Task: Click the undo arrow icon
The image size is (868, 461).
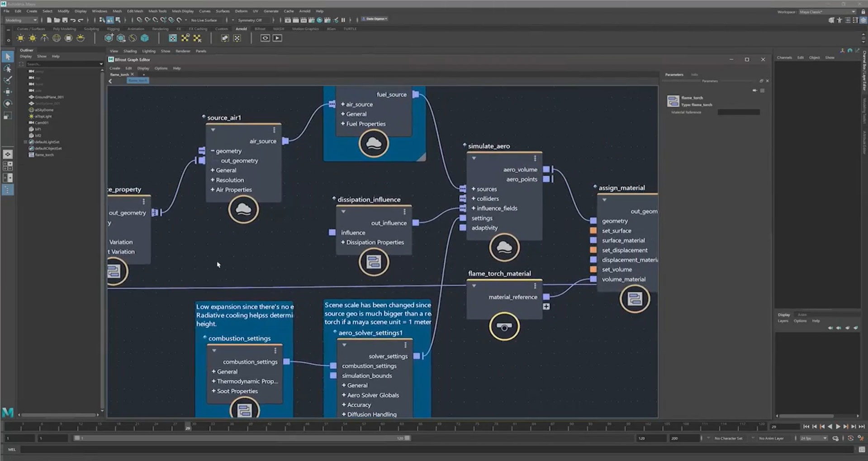Action: point(73,20)
